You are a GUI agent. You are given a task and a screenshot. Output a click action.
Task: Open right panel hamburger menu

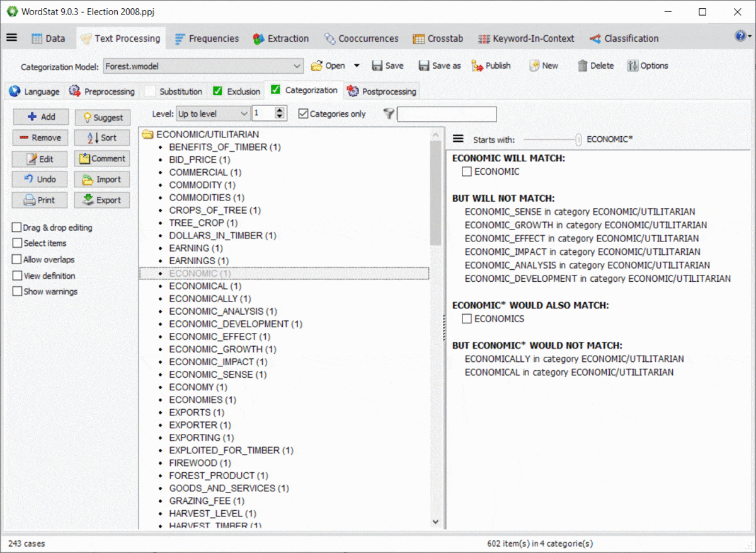458,139
